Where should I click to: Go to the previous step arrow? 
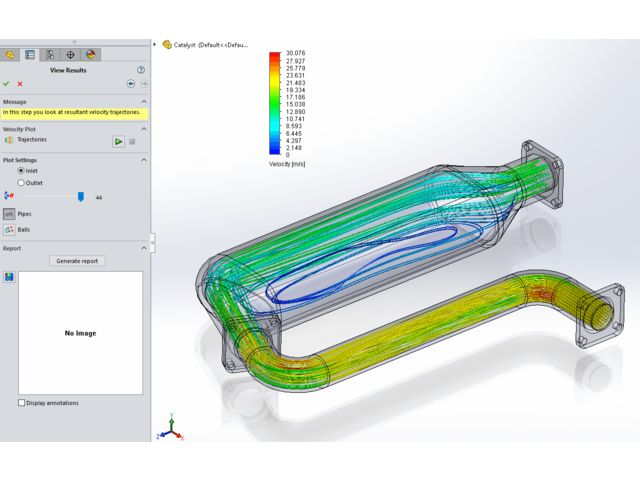(131, 84)
